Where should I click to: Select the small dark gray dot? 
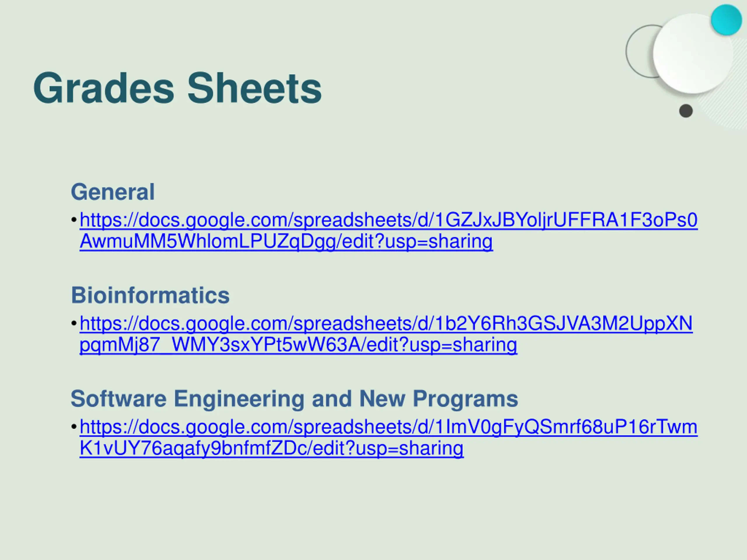pos(686,111)
